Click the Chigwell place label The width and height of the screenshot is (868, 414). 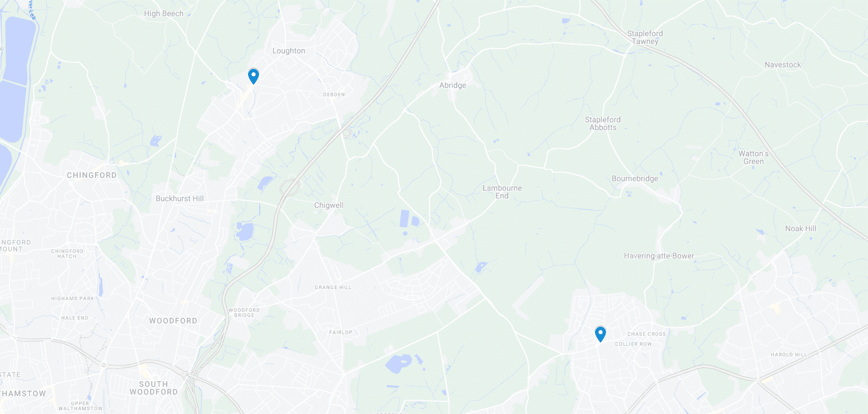[x=329, y=205]
